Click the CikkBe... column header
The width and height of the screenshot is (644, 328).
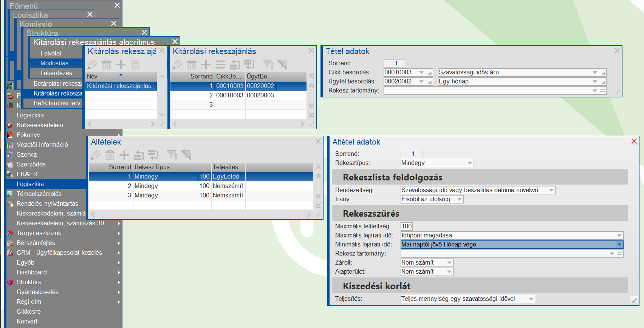(230, 77)
